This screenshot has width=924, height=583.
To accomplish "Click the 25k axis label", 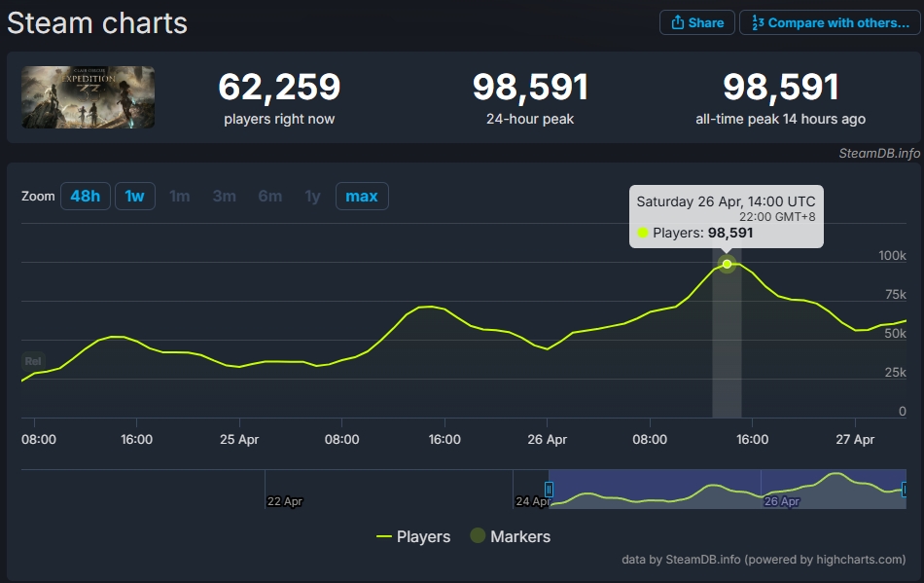I will coord(896,373).
